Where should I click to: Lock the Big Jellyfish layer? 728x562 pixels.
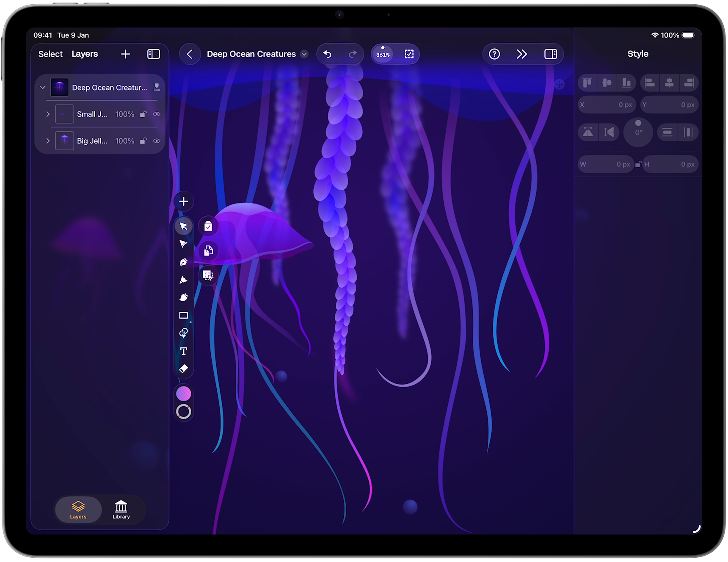click(x=143, y=140)
